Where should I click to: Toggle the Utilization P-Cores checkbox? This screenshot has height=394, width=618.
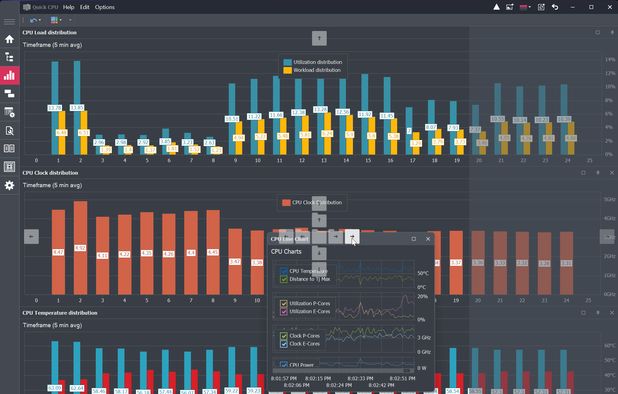coord(283,303)
